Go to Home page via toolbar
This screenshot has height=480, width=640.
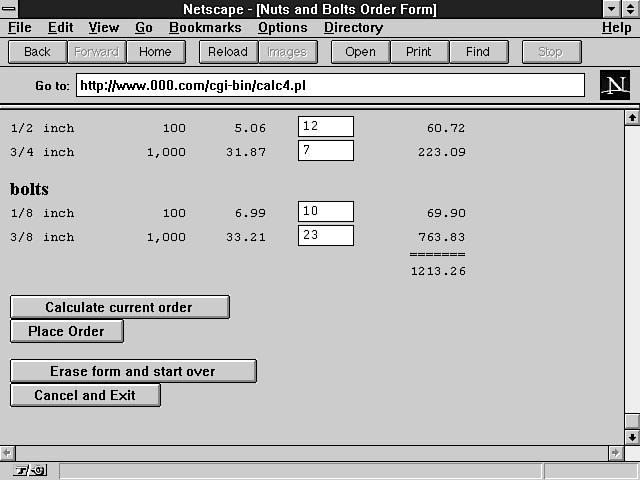point(155,52)
